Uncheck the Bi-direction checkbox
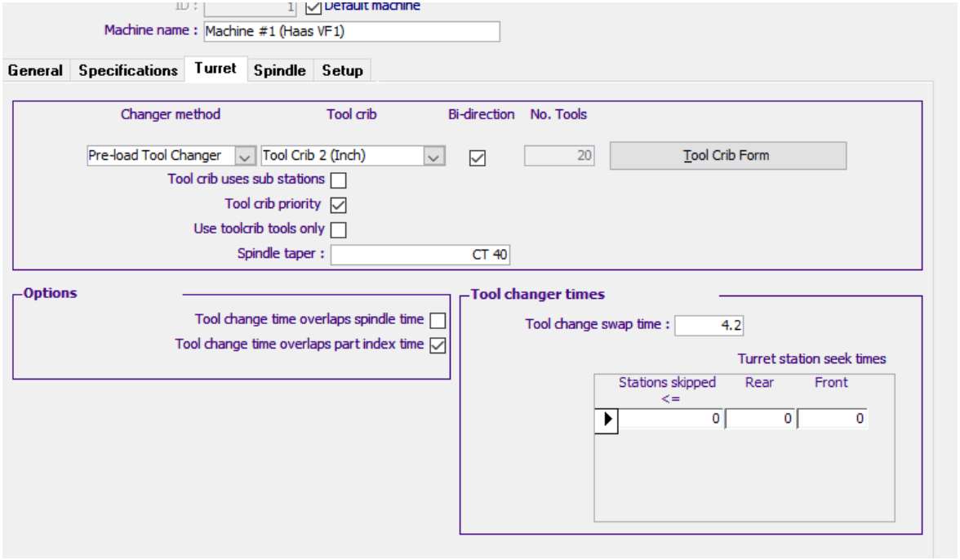Screen dimensions: 960x560 478,158
